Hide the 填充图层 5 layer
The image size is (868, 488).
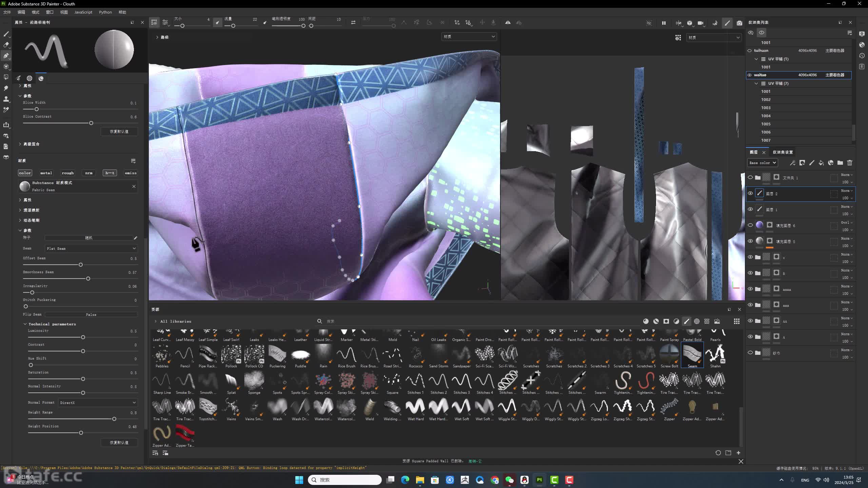tap(750, 241)
